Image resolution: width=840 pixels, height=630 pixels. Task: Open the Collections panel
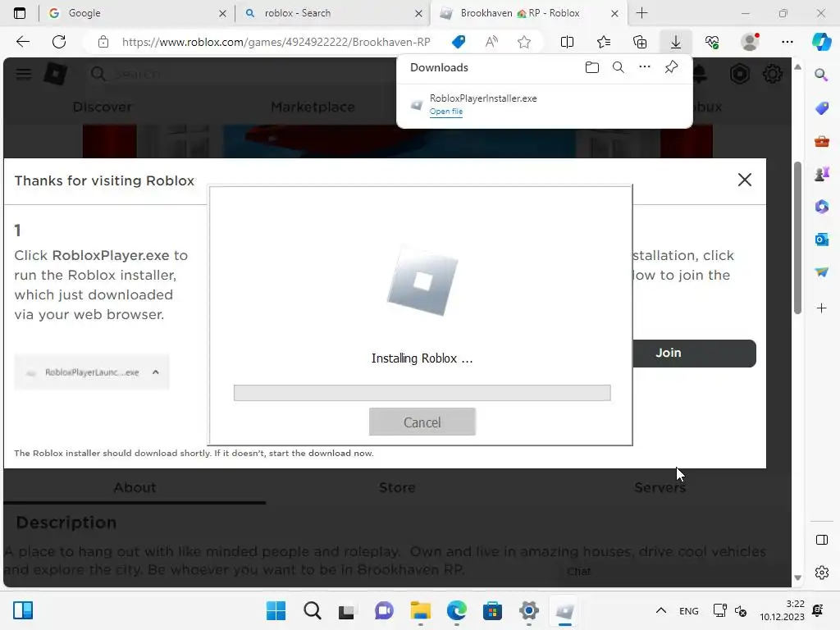pyautogui.click(x=640, y=42)
